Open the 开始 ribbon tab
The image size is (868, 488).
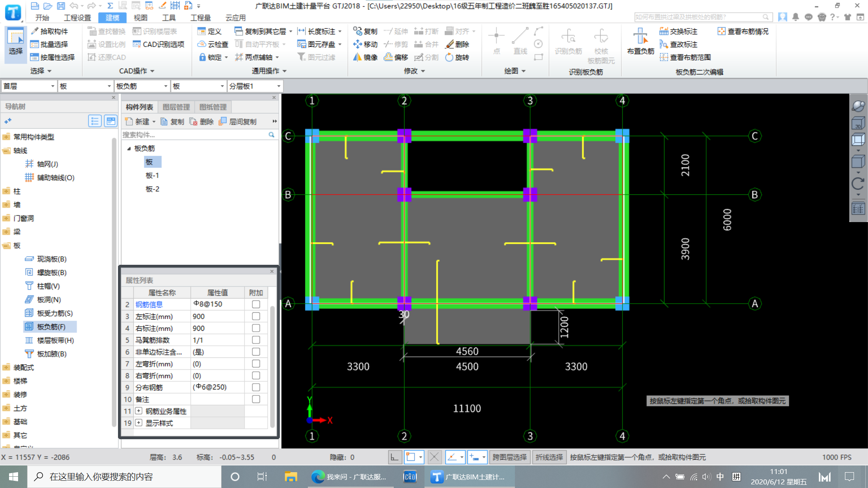click(42, 18)
